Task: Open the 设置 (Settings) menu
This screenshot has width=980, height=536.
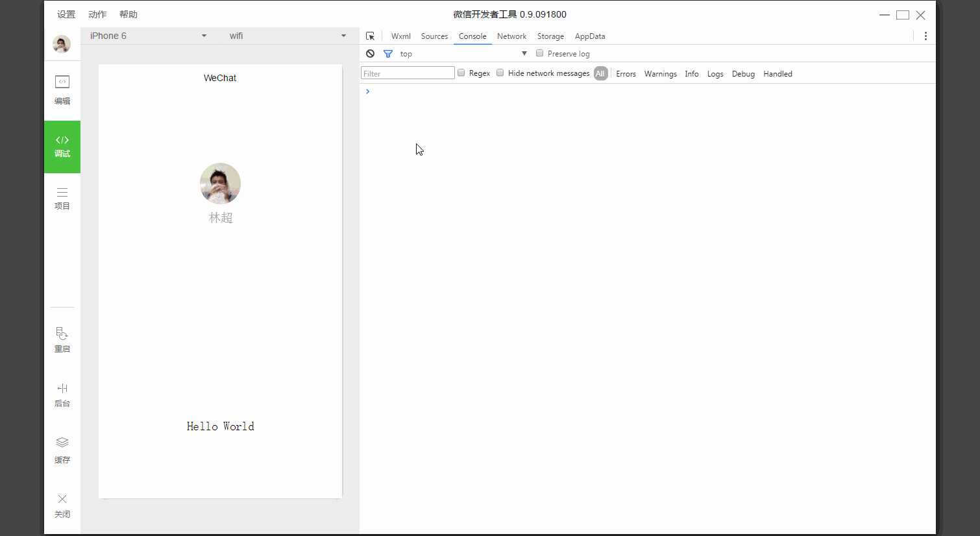Action: [66, 14]
